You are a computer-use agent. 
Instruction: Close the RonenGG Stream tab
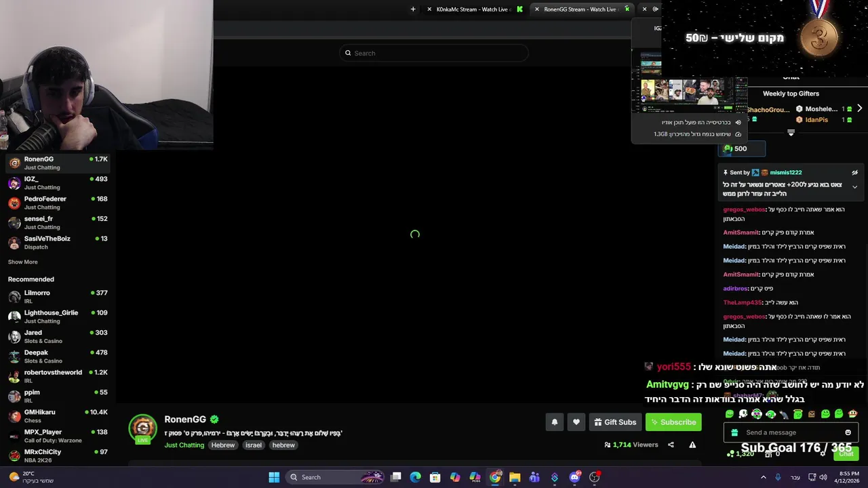click(x=536, y=9)
